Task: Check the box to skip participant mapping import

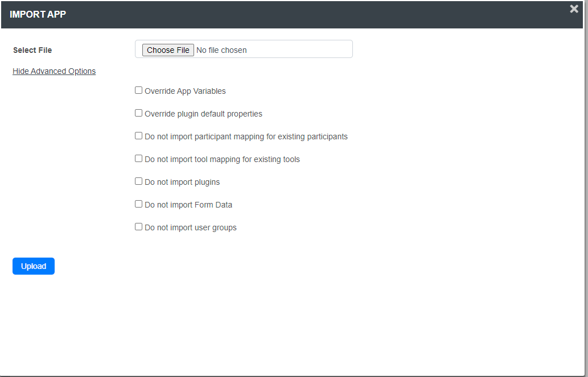Action: [x=138, y=136]
